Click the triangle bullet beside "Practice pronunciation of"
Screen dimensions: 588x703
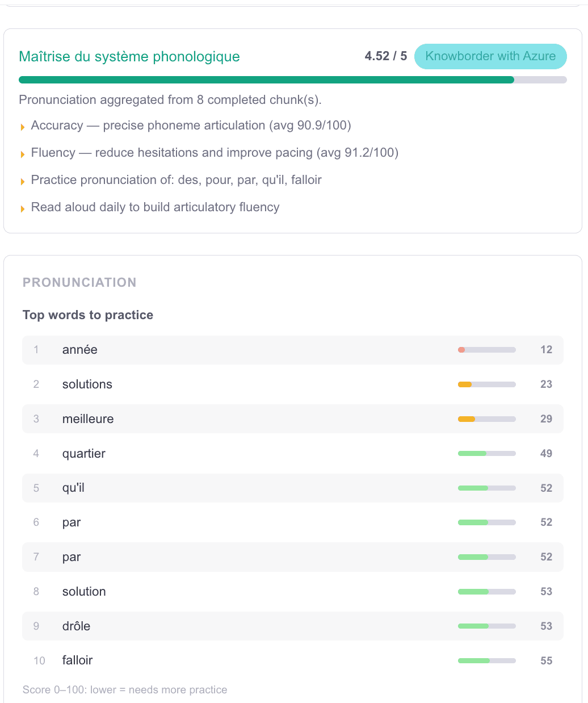click(x=23, y=181)
